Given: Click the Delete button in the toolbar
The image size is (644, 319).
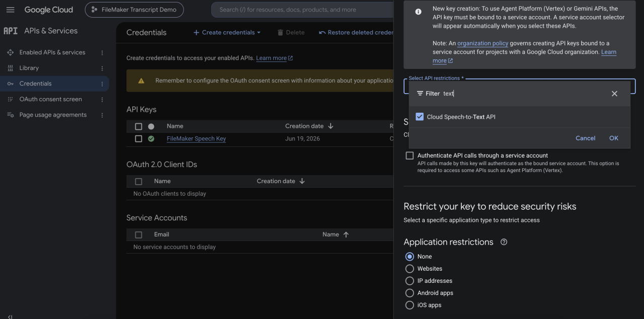Looking at the screenshot, I should point(291,32).
